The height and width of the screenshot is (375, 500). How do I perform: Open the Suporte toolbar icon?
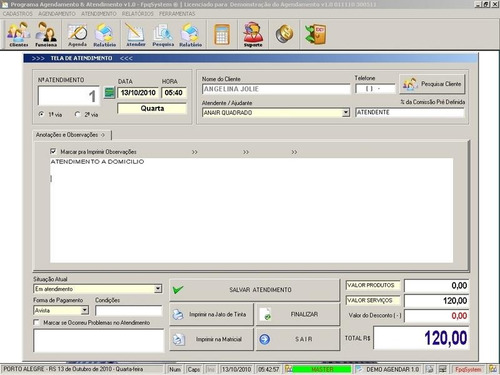click(x=253, y=34)
